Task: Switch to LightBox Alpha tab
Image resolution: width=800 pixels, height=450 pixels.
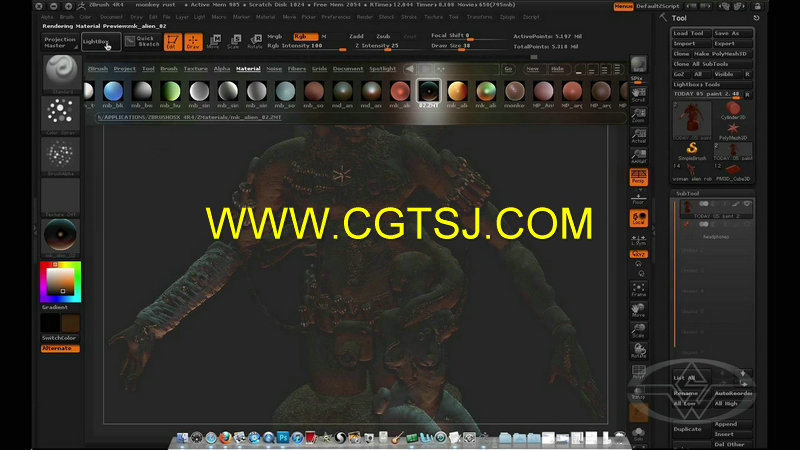Action: 221,68
